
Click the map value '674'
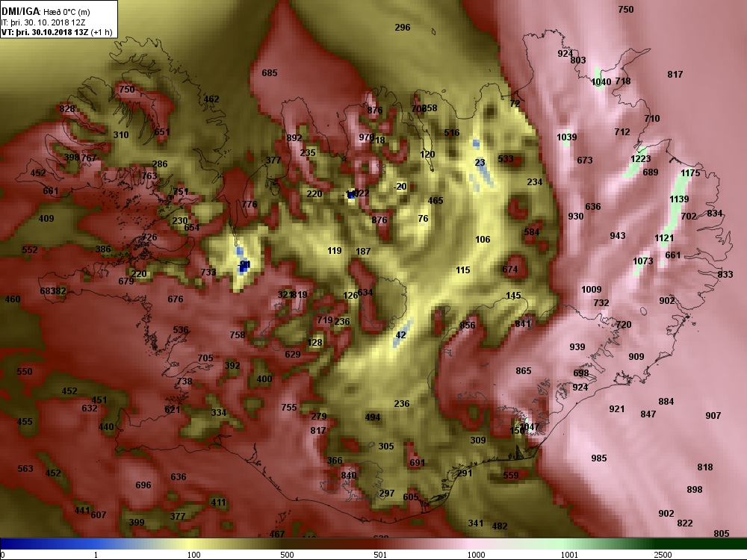click(x=510, y=269)
